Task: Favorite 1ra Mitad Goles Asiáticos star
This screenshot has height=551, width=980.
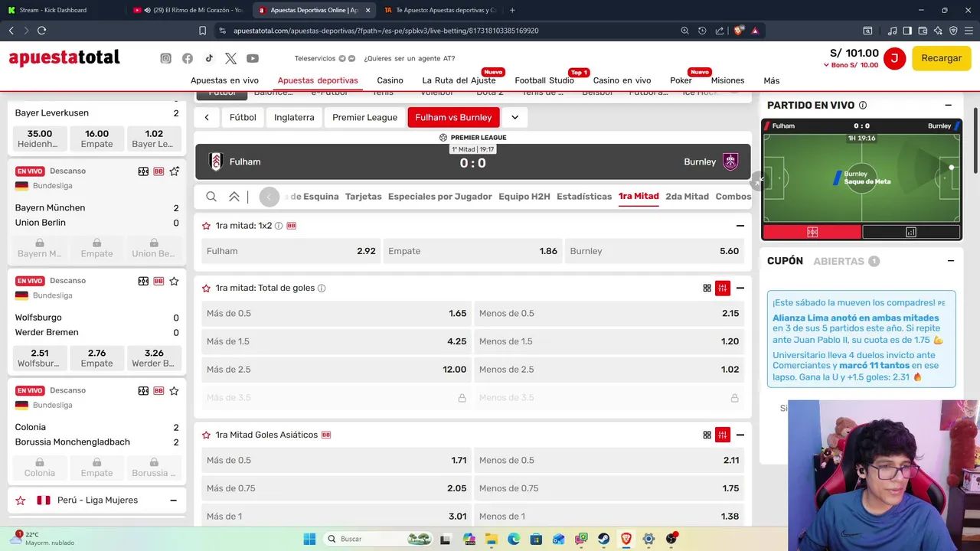Action: (206, 435)
